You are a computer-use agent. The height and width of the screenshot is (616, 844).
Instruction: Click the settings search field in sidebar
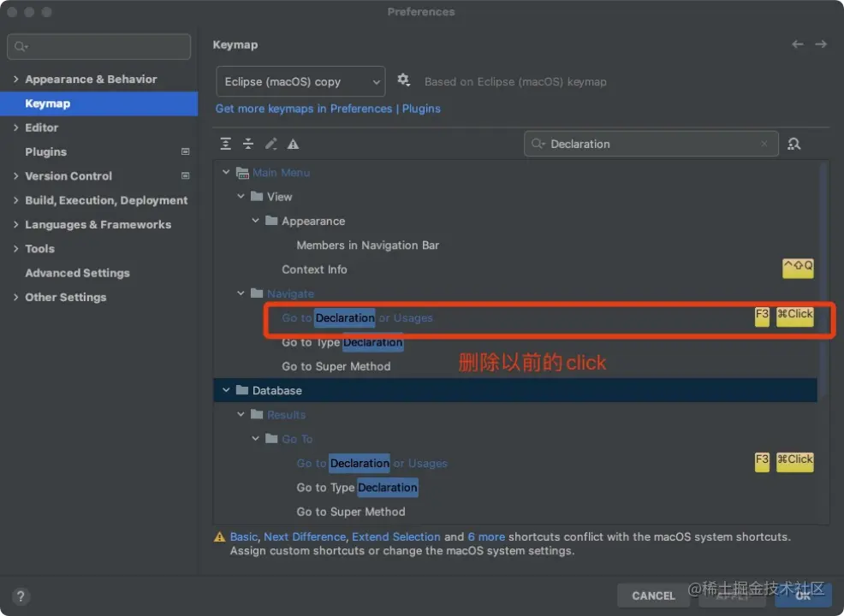(99, 47)
